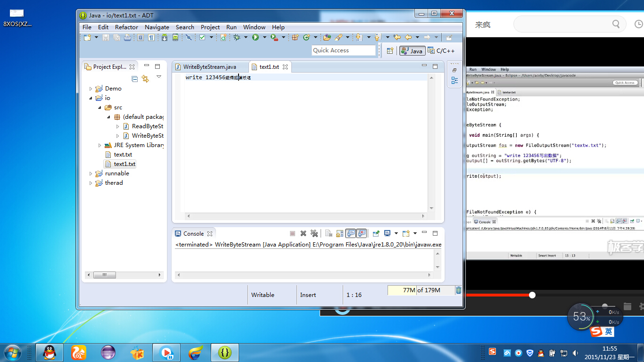Open the Navigate menu
The height and width of the screenshot is (362, 644).
157,27
